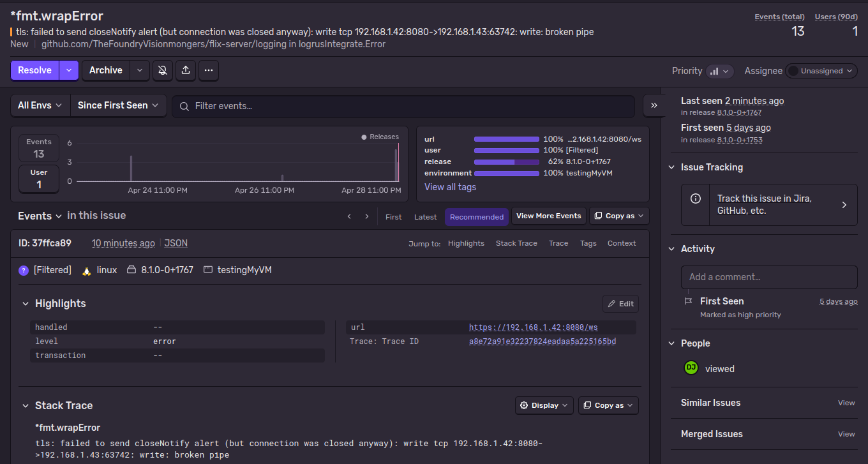
Task: Open the Priority bars dropdown
Action: pyautogui.click(x=720, y=71)
